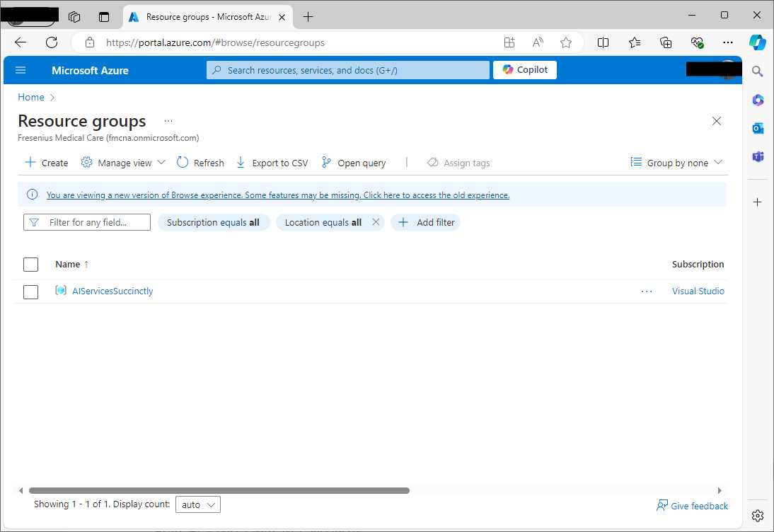Open the Teams sidebar icon
Viewport: 774px width, 532px height.
pos(757,157)
